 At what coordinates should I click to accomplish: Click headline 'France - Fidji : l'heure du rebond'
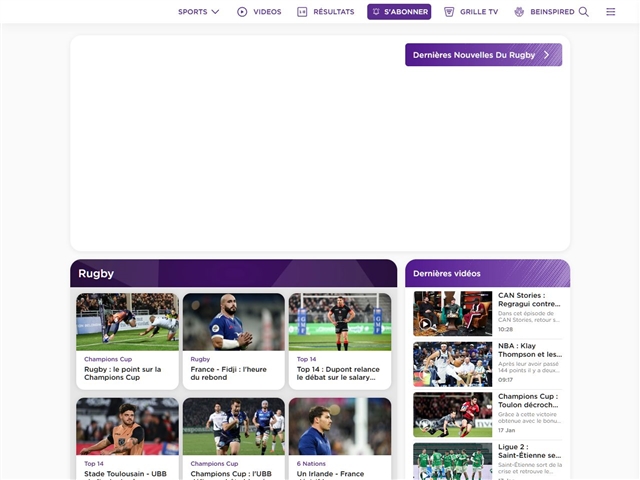pos(228,373)
